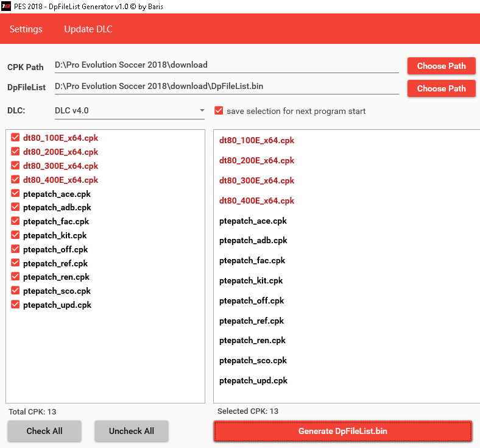Viewport: 480px width, 448px height.
Task: Uncheck dt80_100E_x64.cpk checkbox
Action: coord(15,138)
